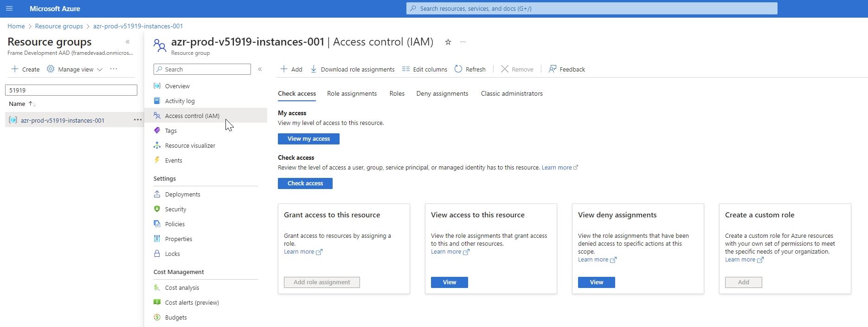The width and height of the screenshot is (868, 327).
Task: Click the Download role assignments arrow icon
Action: 314,69
